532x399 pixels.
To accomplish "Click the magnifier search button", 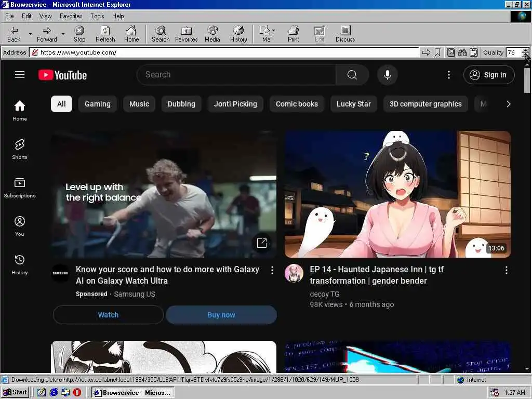I will (352, 75).
